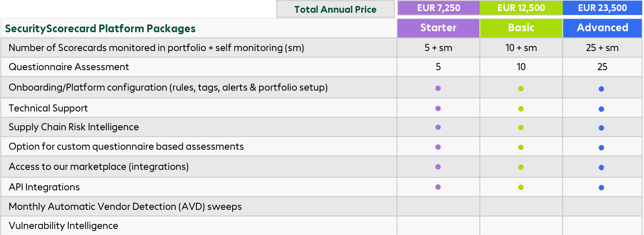The height and width of the screenshot is (235, 644).
Task: Click the purple dot for Starter Technical Support
Action: [x=438, y=108]
